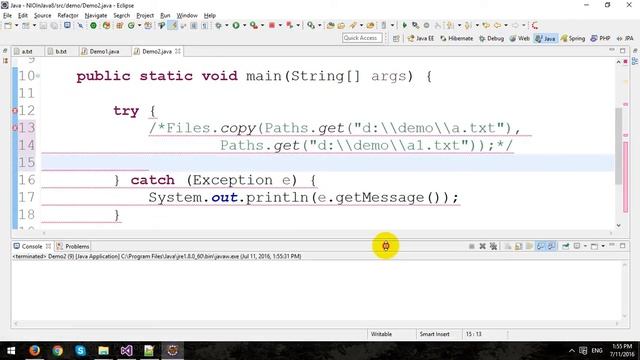This screenshot has height=360, width=640.
Task: Switch to PHP perspective
Action: [600, 38]
